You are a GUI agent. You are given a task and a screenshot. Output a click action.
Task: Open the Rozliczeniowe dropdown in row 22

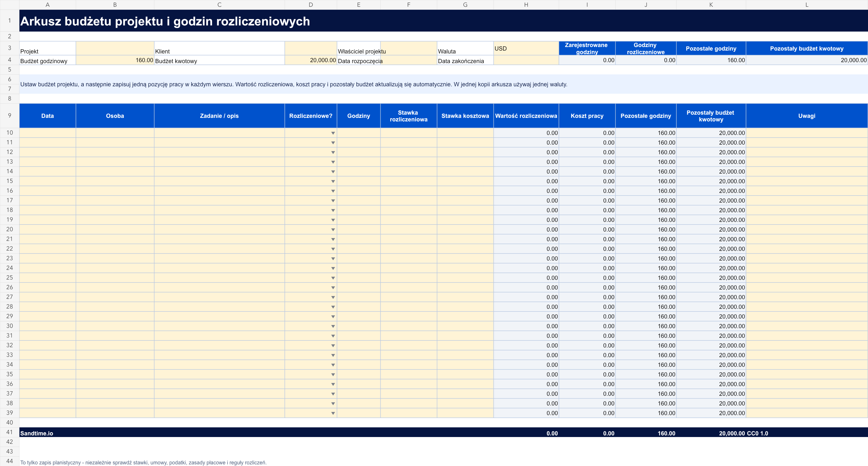click(333, 249)
